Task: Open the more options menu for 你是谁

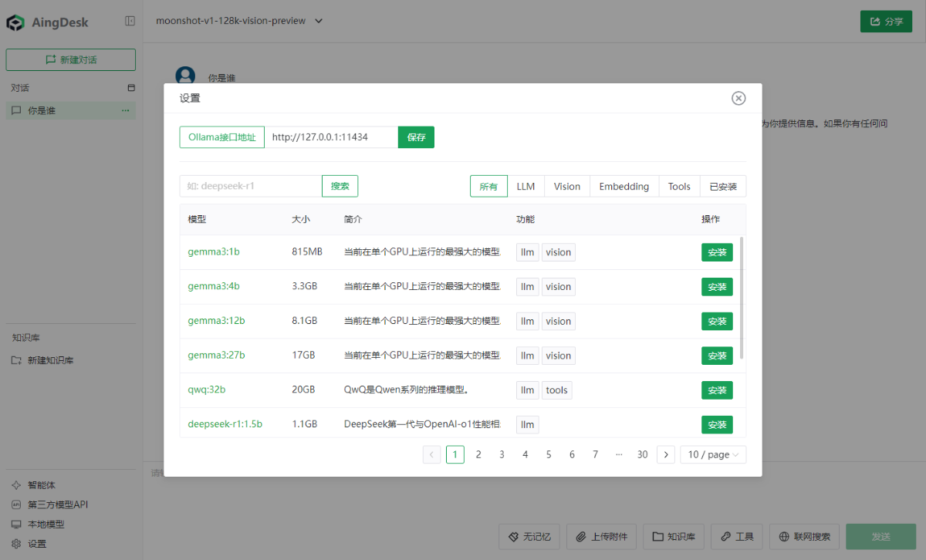Action: (125, 110)
